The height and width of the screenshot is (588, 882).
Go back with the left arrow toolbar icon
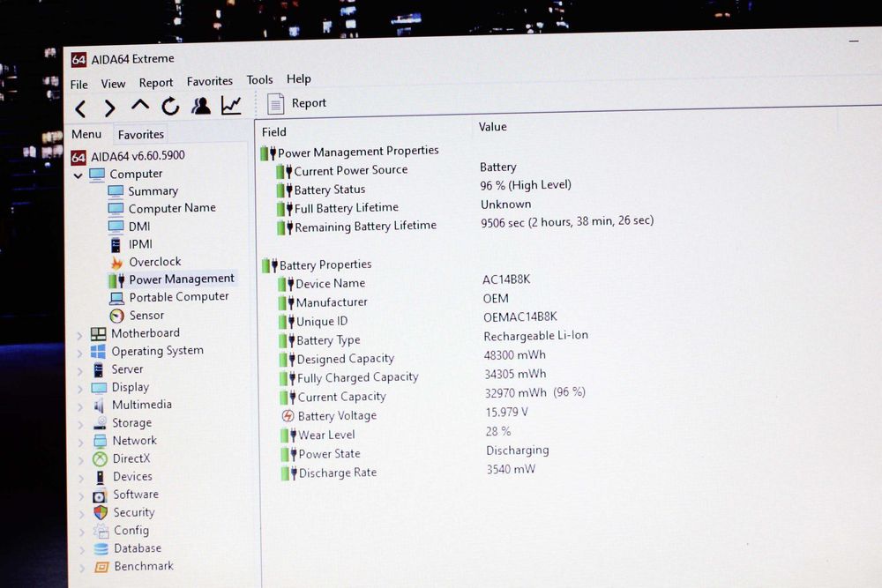81,108
